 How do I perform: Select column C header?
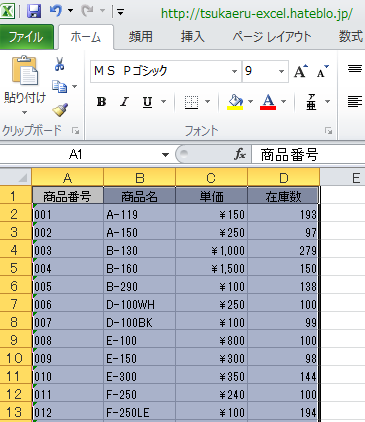(x=211, y=178)
